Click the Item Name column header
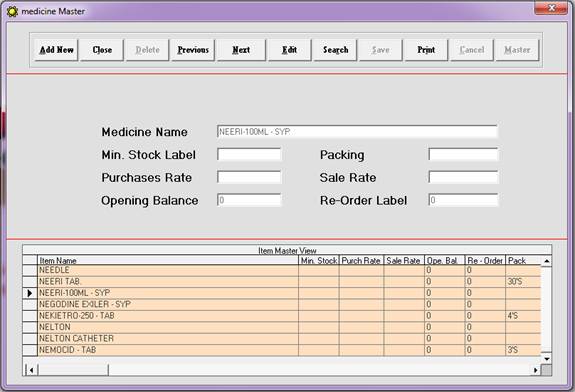The height and width of the screenshot is (392, 575). pyautogui.click(x=168, y=260)
